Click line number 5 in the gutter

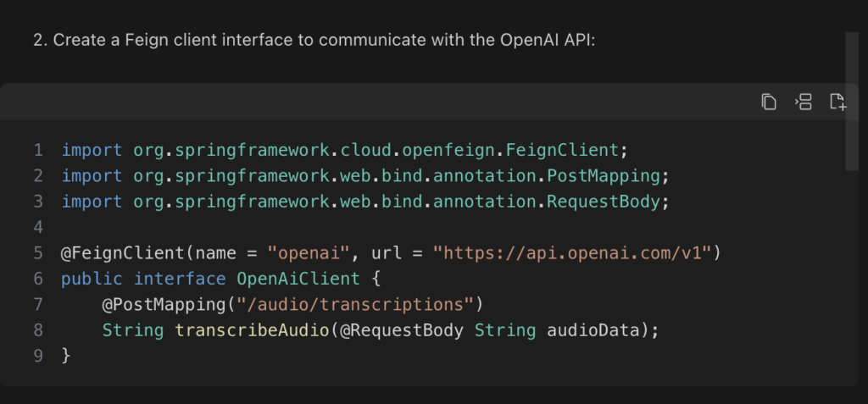pos(37,253)
